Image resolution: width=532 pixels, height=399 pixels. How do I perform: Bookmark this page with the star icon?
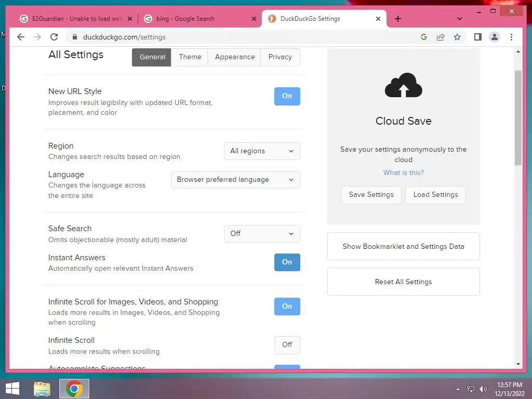457,37
